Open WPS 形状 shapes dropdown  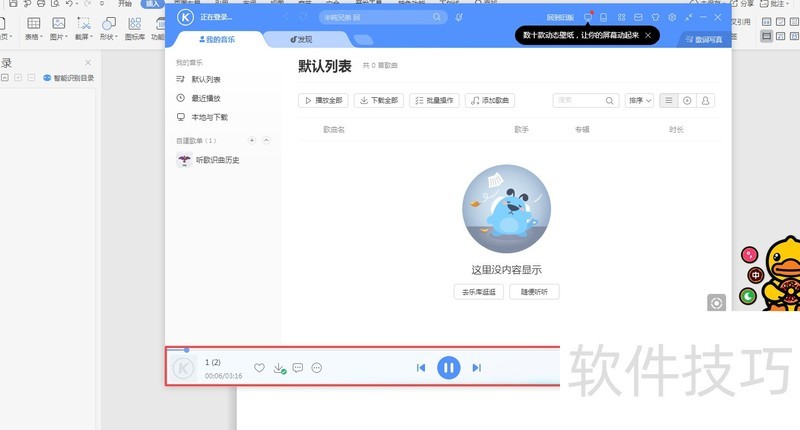(109, 28)
